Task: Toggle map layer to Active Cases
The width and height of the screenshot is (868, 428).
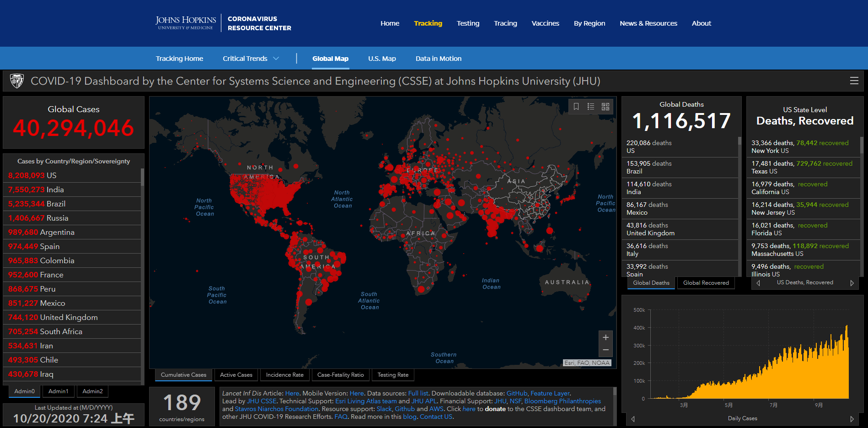Action: [x=236, y=375]
